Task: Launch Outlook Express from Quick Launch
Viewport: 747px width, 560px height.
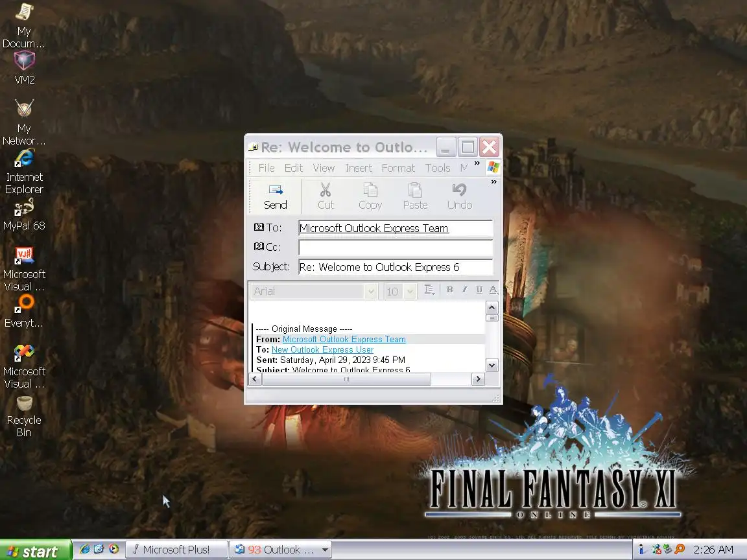Action: [x=99, y=550]
